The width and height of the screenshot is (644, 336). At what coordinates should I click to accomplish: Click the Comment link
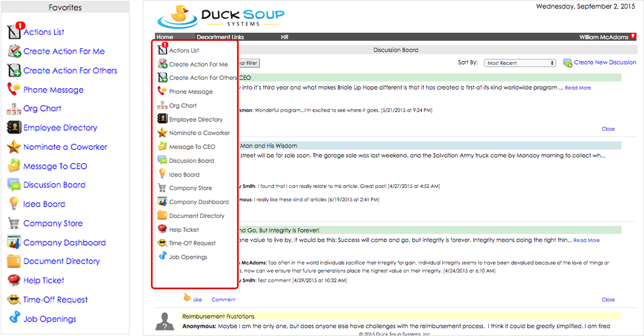click(223, 300)
